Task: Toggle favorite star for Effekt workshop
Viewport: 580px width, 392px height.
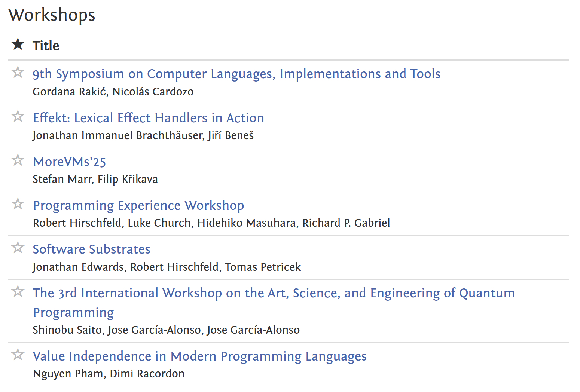Action: pos(18,116)
